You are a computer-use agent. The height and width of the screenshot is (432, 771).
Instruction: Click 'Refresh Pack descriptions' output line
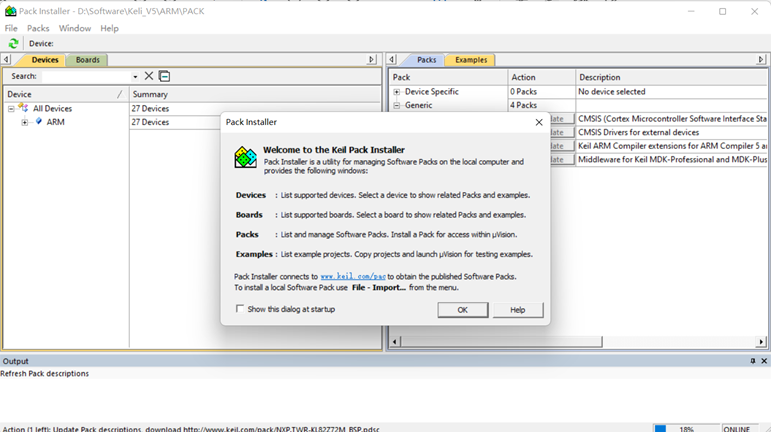[x=45, y=374]
